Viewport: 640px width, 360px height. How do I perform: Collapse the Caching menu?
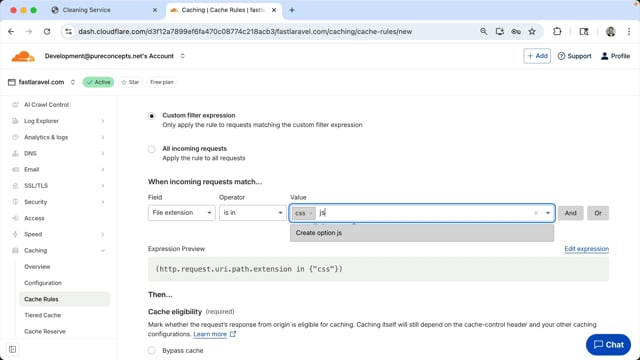click(x=102, y=251)
